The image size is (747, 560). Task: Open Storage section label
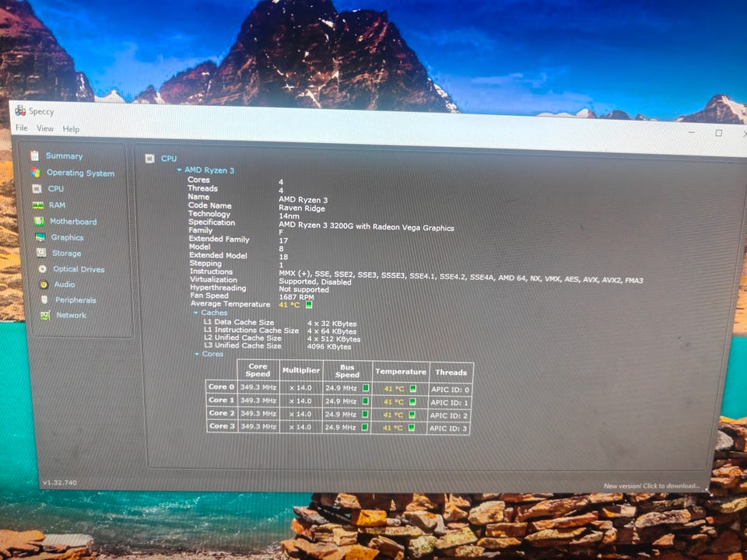pyautogui.click(x=66, y=254)
